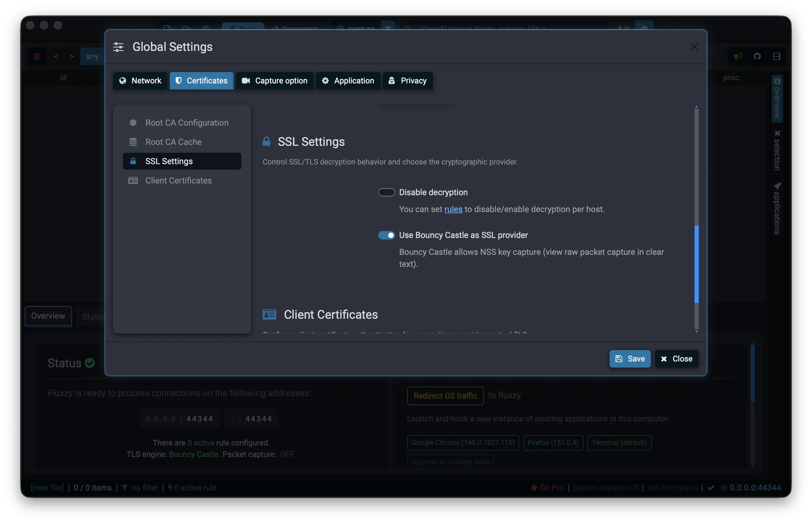The height and width of the screenshot is (523, 812).
Task: Open the Capture option tab
Action: 274,80
